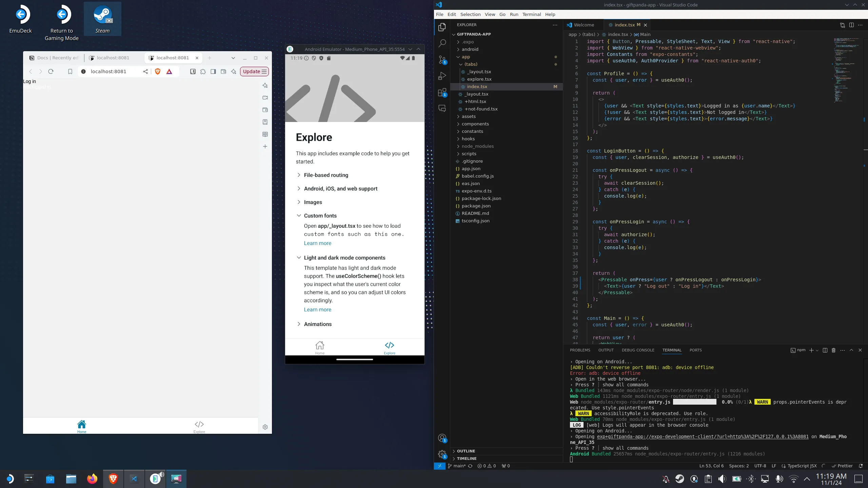Open the EmuDeck desktop icon

tap(20, 19)
